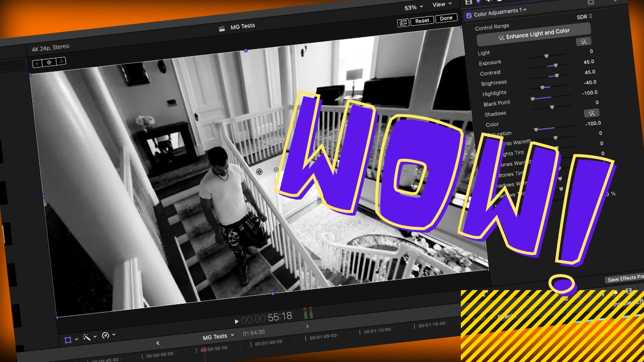Image resolution: width=644 pixels, height=362 pixels.
Task: Click the "Control Range" label
Action: (x=492, y=27)
